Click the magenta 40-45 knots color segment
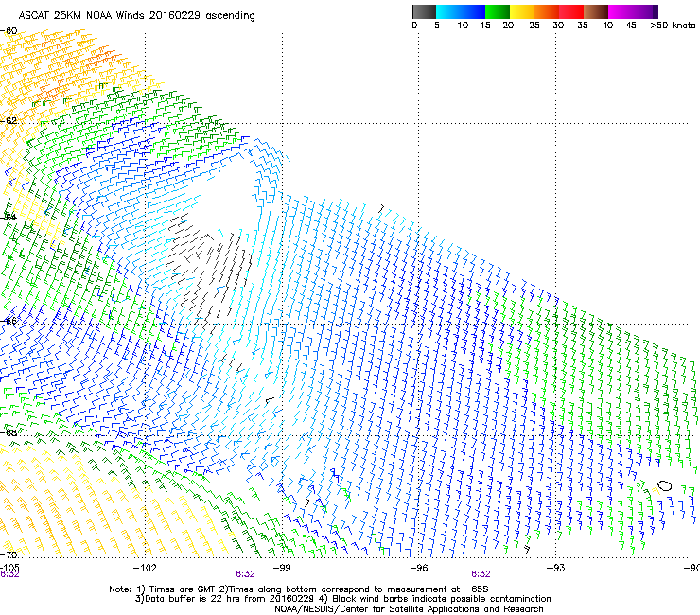Viewport: 700px width, 615px height. coord(621,11)
